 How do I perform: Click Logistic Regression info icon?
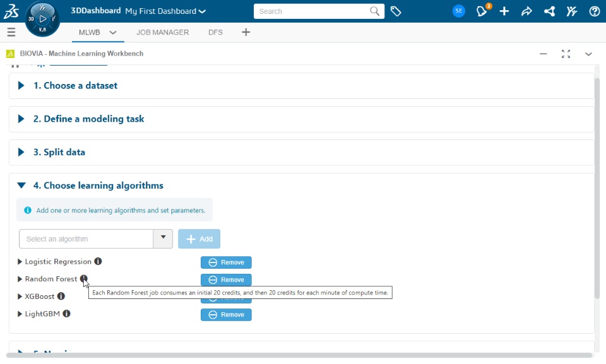coord(98,261)
